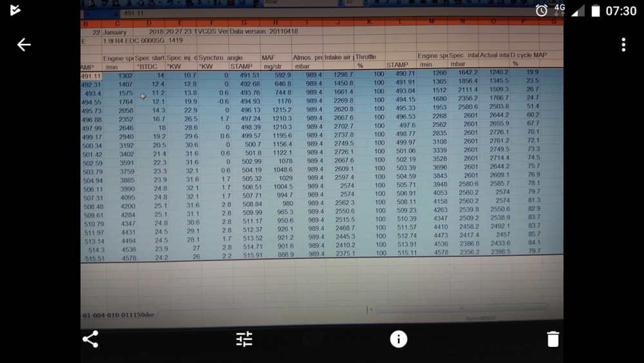This screenshot has width=644, height=363.
Task: Tap the 4G network indicator
Action: click(560, 10)
